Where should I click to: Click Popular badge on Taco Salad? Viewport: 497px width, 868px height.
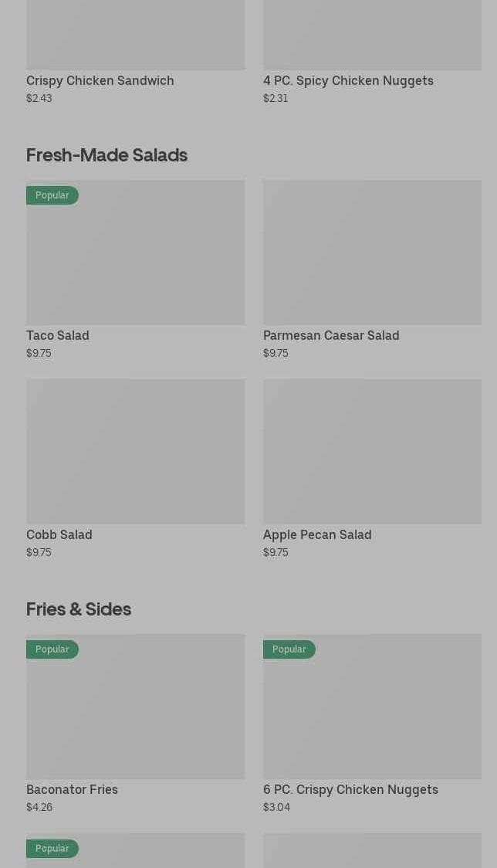pos(52,195)
